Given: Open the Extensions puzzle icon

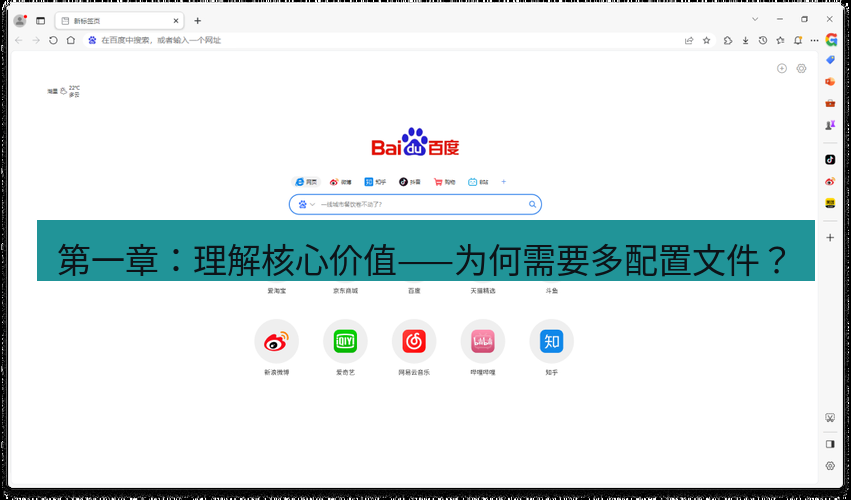Looking at the screenshot, I should point(728,40).
